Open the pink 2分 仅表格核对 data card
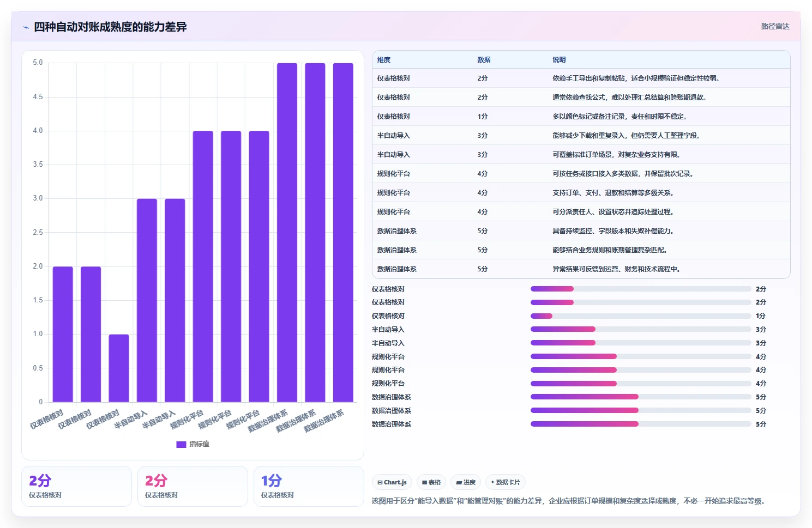The image size is (812, 528). pyautogui.click(x=193, y=487)
